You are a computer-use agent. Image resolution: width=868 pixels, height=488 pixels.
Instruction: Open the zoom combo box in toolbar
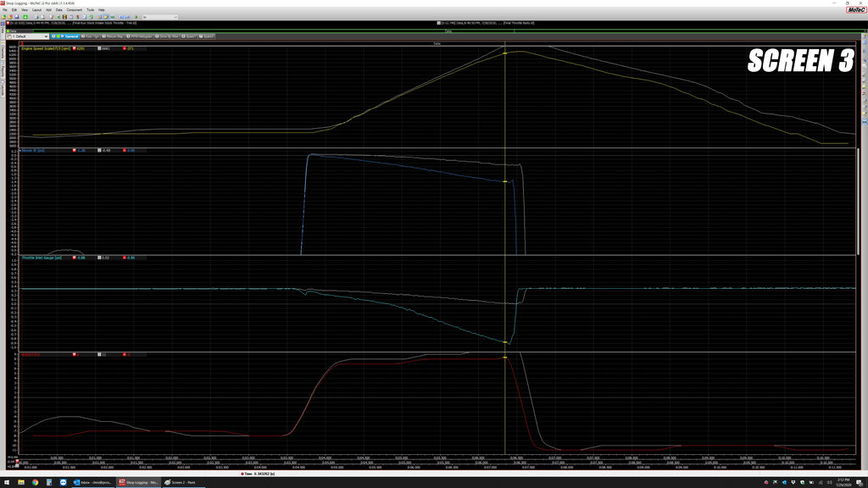coord(160,17)
